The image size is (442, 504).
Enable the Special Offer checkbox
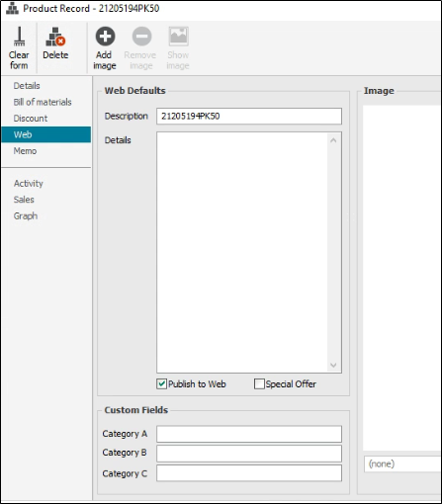(x=259, y=384)
